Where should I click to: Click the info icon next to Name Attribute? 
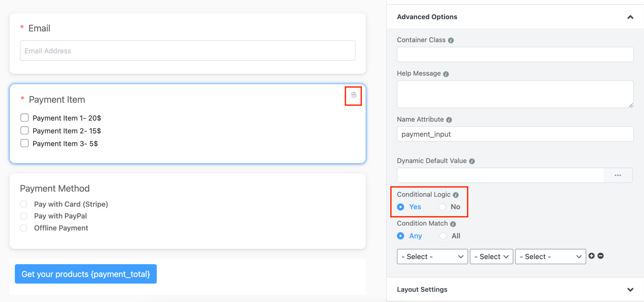pos(450,120)
